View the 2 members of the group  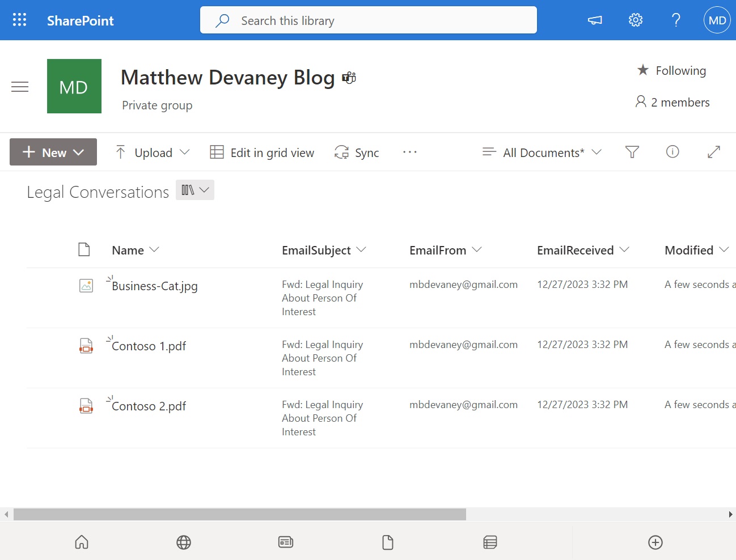[672, 102]
